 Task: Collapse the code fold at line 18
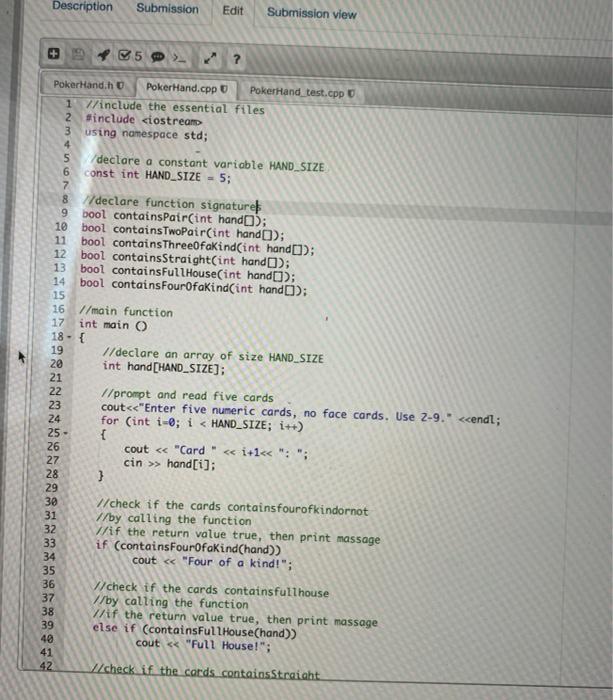coord(68,337)
